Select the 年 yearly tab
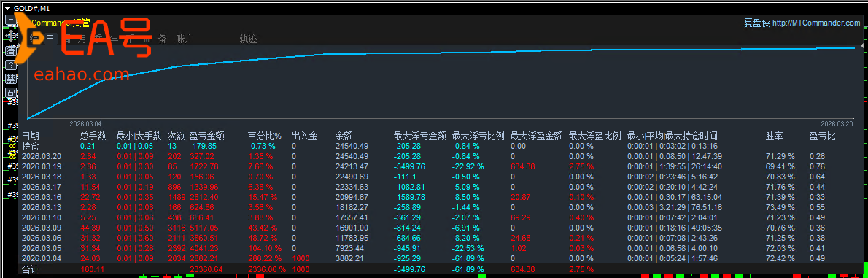This screenshot has width=868, height=278. click(x=114, y=39)
